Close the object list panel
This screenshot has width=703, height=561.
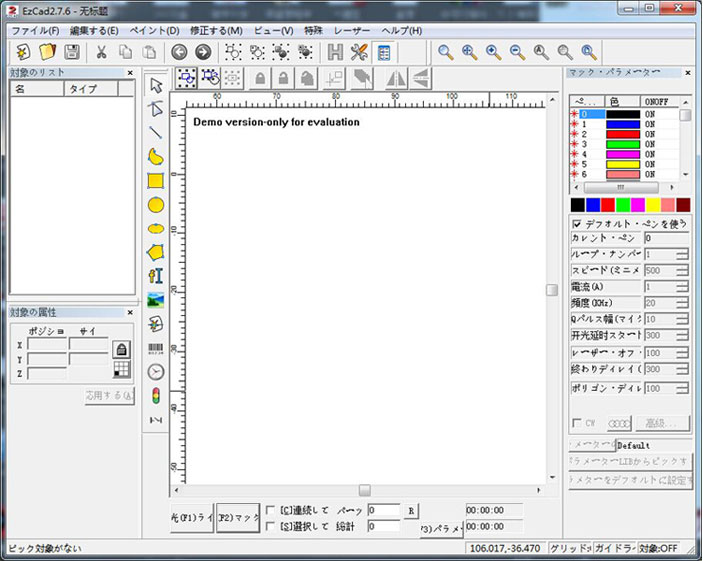coord(130,73)
